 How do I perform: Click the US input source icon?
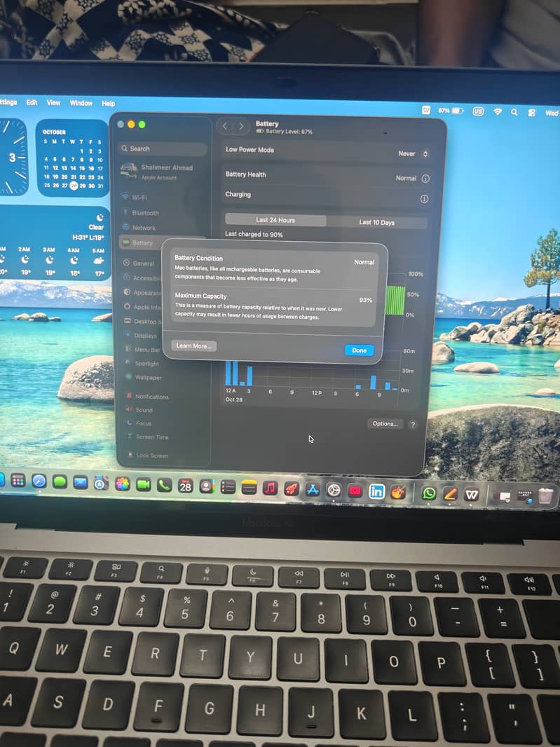478,111
